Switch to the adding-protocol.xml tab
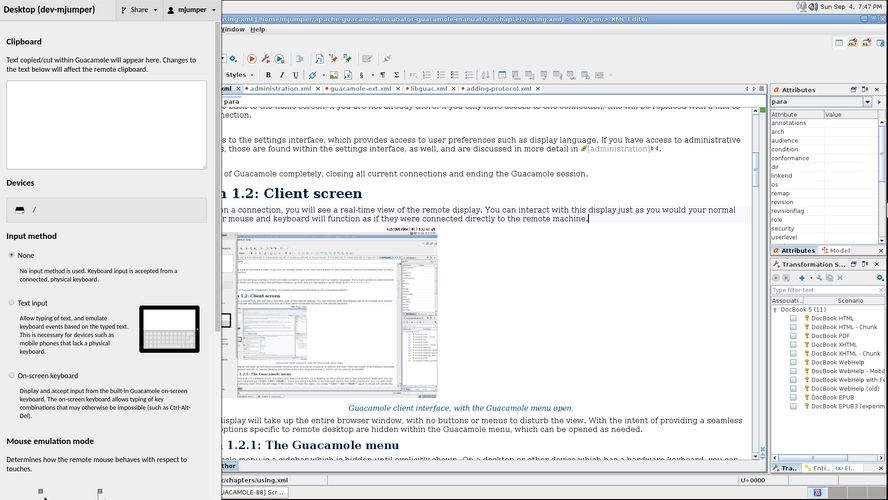This screenshot has width=888, height=500. click(x=498, y=89)
